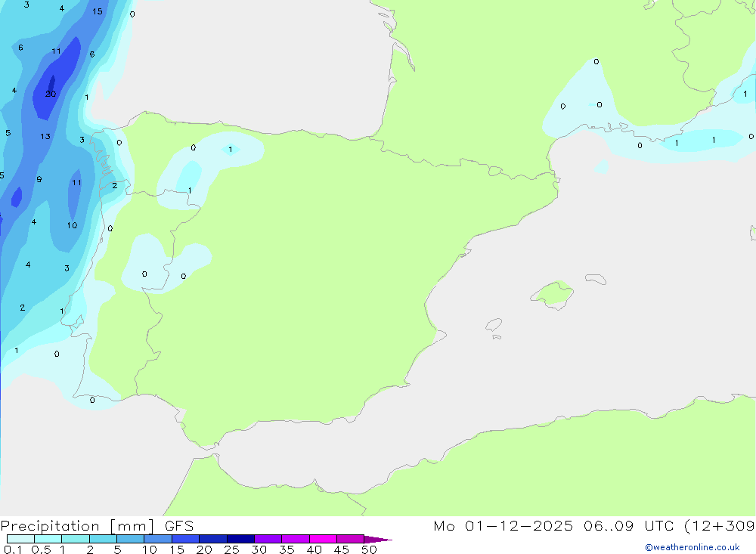Click the '13' precipitation value on the map
Viewport: 756px width, 554px height.
click(x=45, y=137)
